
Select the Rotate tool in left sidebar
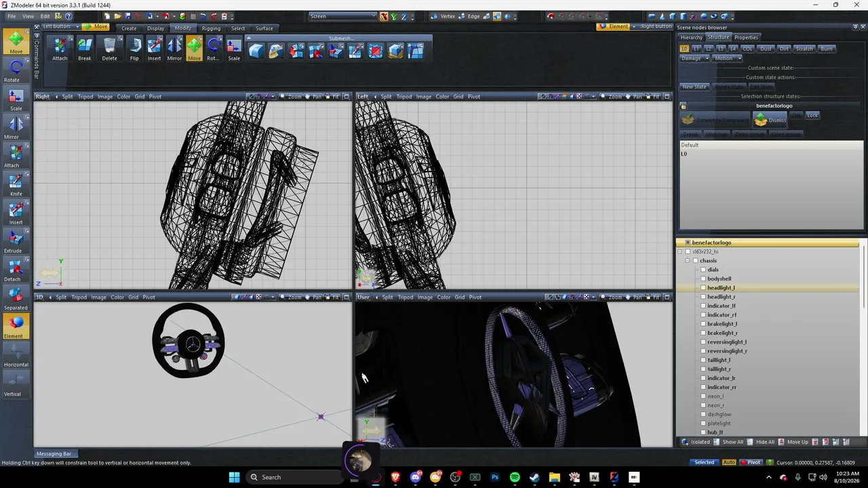16,70
